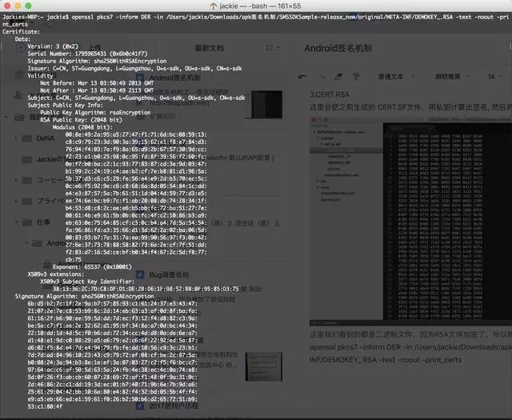The height and width of the screenshot is (420, 512).
Task: Click the format painter icon in the note toolbar
Action: point(356,77)
